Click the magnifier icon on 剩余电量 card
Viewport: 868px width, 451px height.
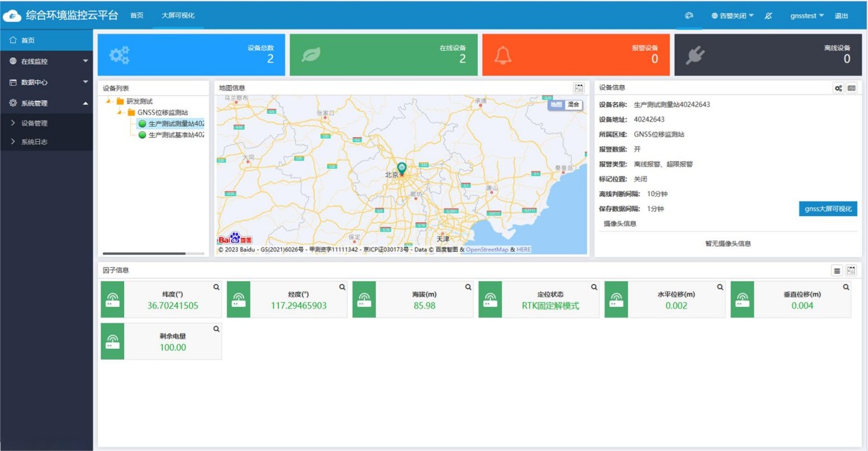[x=217, y=329]
